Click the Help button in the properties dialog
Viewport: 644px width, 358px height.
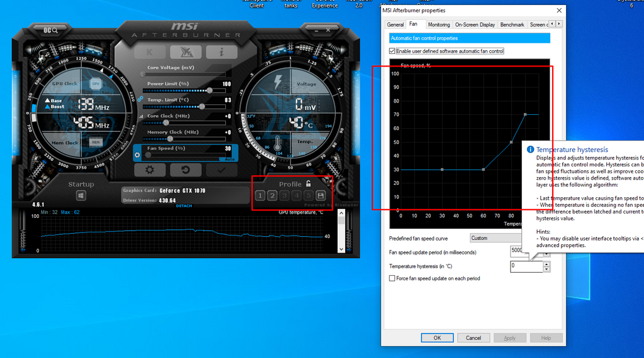546,338
